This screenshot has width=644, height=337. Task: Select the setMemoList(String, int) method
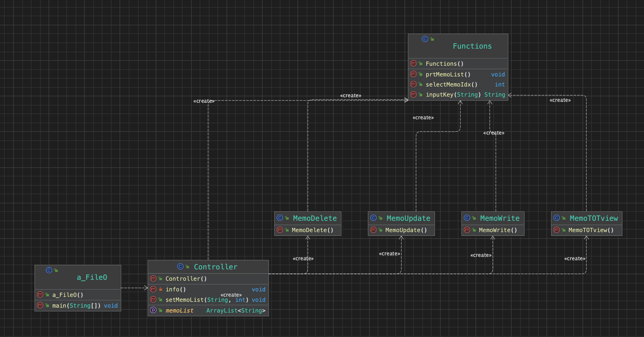click(x=208, y=300)
